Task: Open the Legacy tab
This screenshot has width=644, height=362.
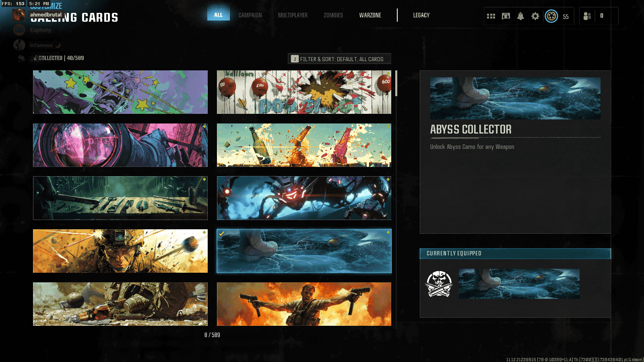Action: click(421, 15)
